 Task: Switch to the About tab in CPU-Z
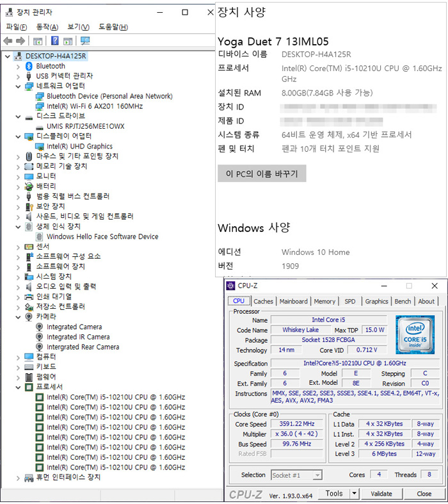[x=426, y=301]
